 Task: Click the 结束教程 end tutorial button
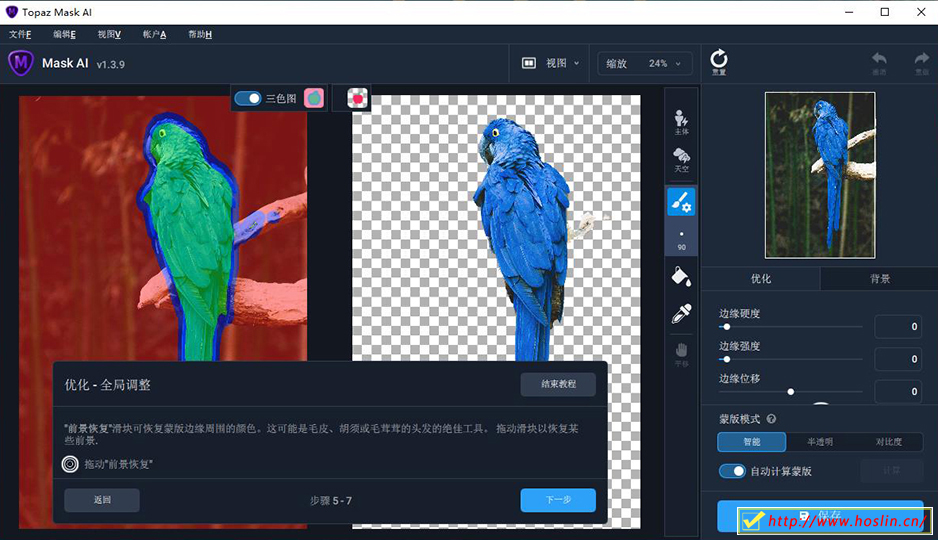(558, 384)
